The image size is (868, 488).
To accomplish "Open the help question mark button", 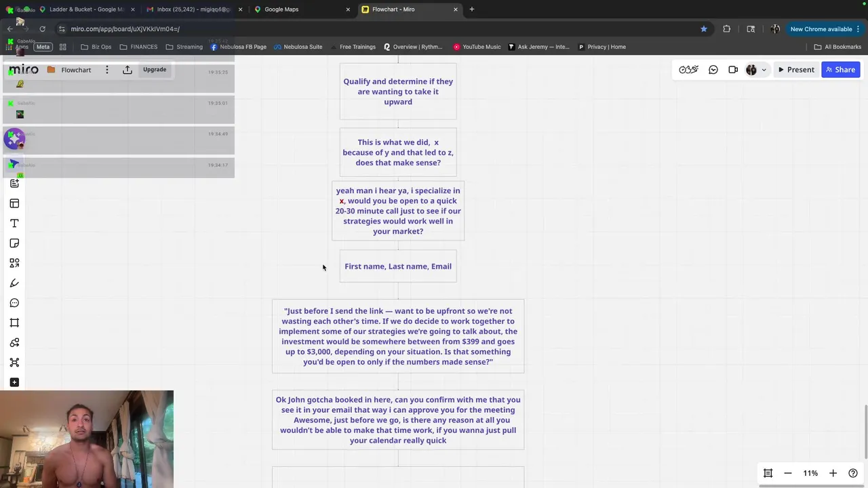I will pos(853,473).
